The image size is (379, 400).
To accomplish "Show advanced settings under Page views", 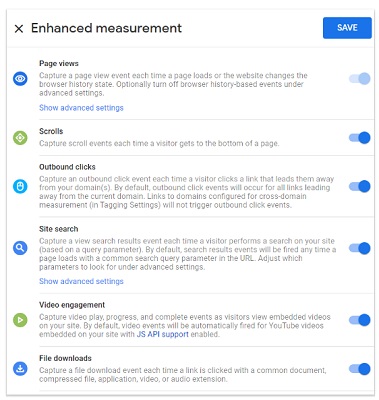I will [x=81, y=108].
